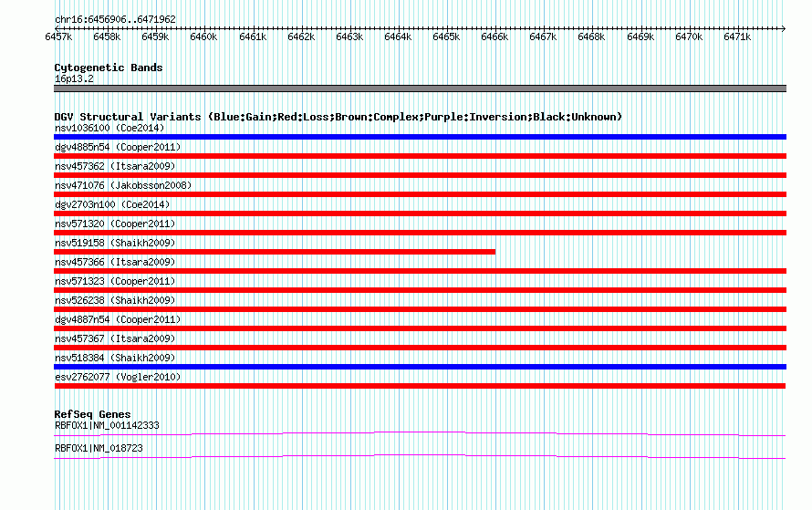This screenshot has width=812, height=510.
Task: Click the 6460k ruler tick label
Action: tap(203, 36)
